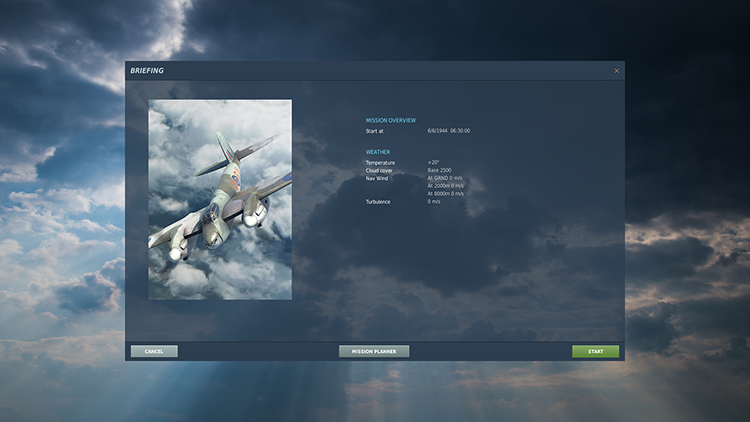This screenshot has width=750, height=422.
Task: Select the WEATHER section heading
Action: click(x=378, y=152)
